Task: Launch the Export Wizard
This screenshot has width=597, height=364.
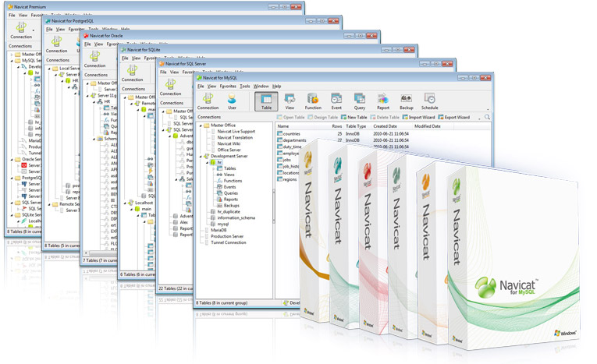Action: (454, 118)
